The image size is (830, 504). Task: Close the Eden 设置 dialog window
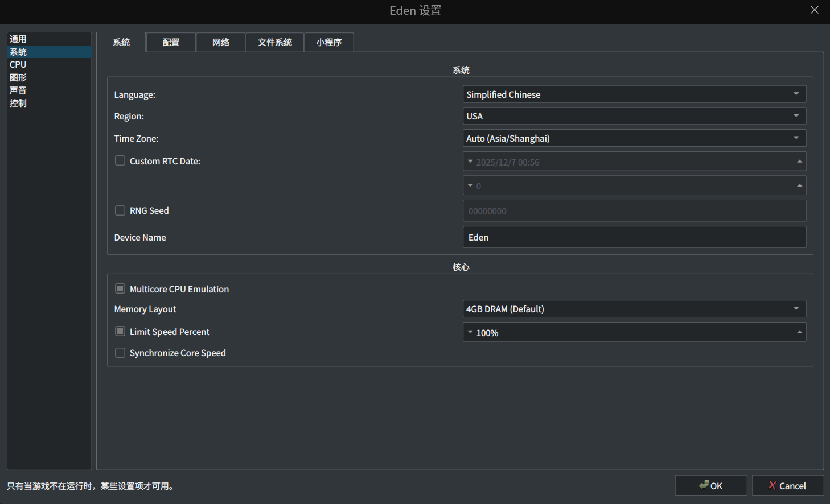tap(815, 10)
